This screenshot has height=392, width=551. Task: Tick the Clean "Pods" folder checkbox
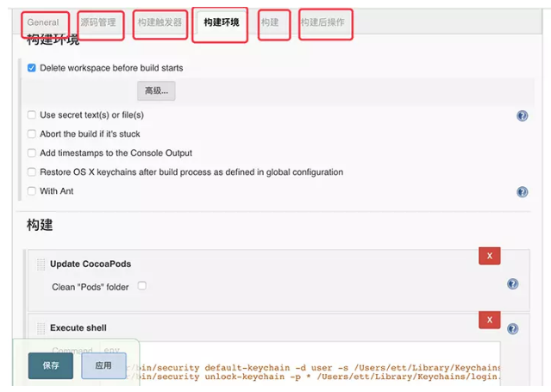(142, 285)
